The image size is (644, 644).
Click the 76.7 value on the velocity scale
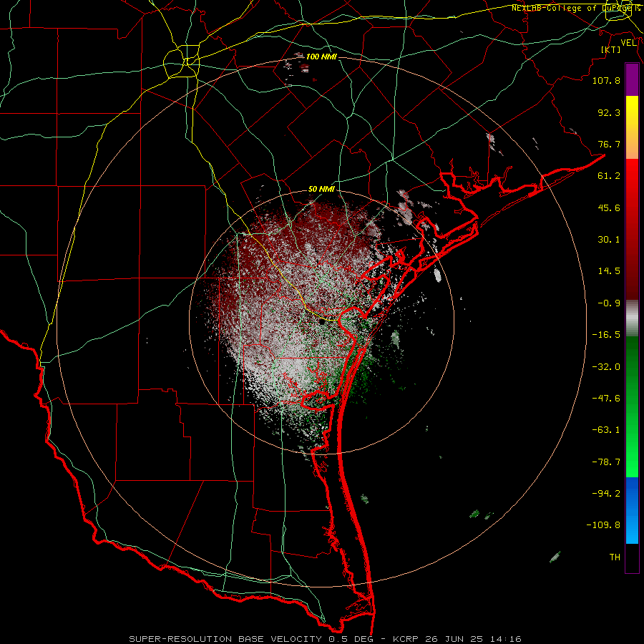coord(609,144)
